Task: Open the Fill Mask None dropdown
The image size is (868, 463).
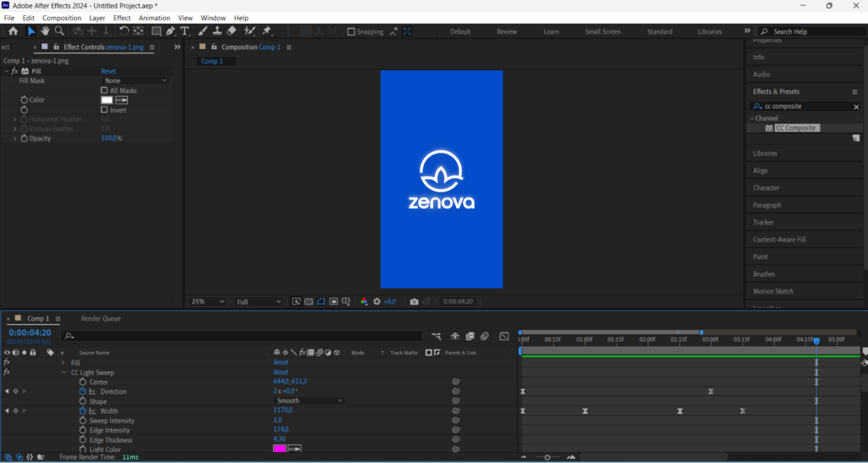Action: click(x=135, y=81)
